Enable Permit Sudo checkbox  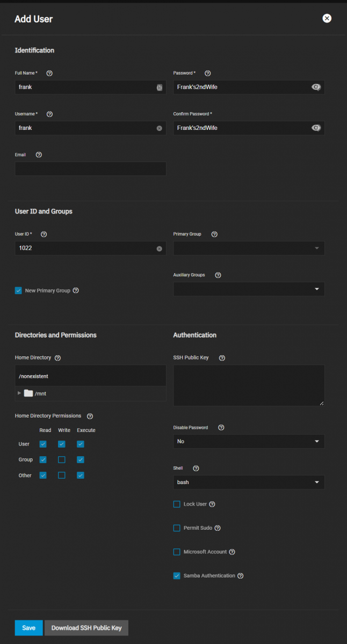tap(177, 528)
